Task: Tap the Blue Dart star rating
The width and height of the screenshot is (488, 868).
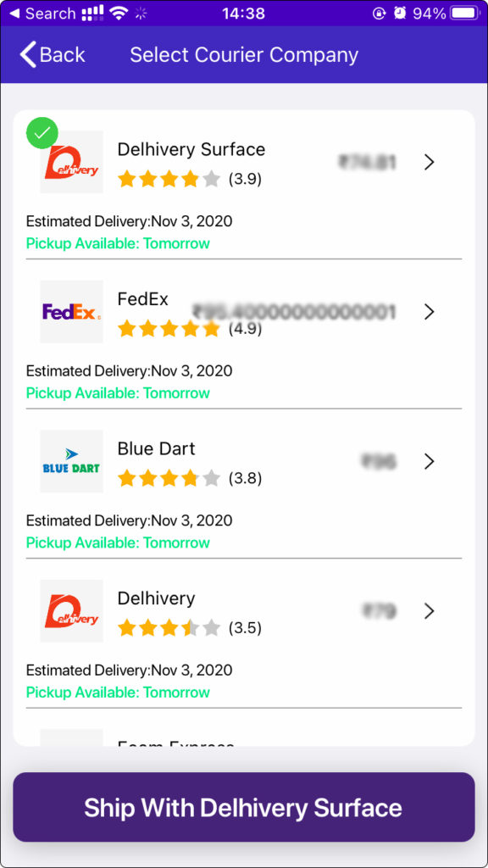Action: pos(169,478)
